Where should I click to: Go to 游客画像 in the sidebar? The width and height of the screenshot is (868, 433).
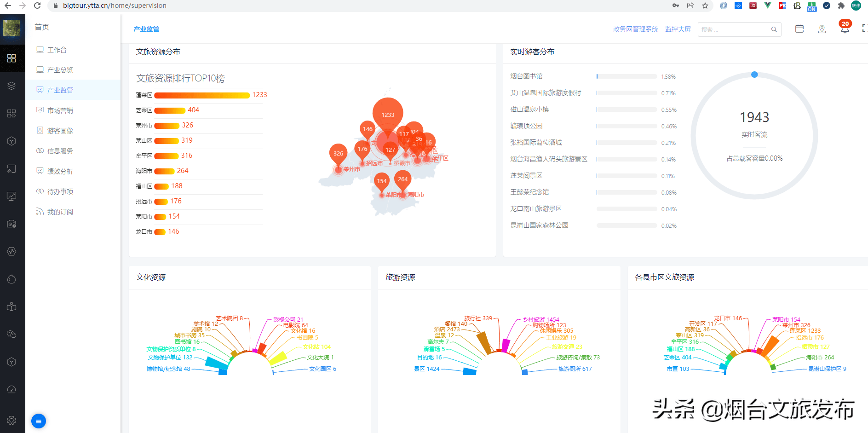[60, 131]
